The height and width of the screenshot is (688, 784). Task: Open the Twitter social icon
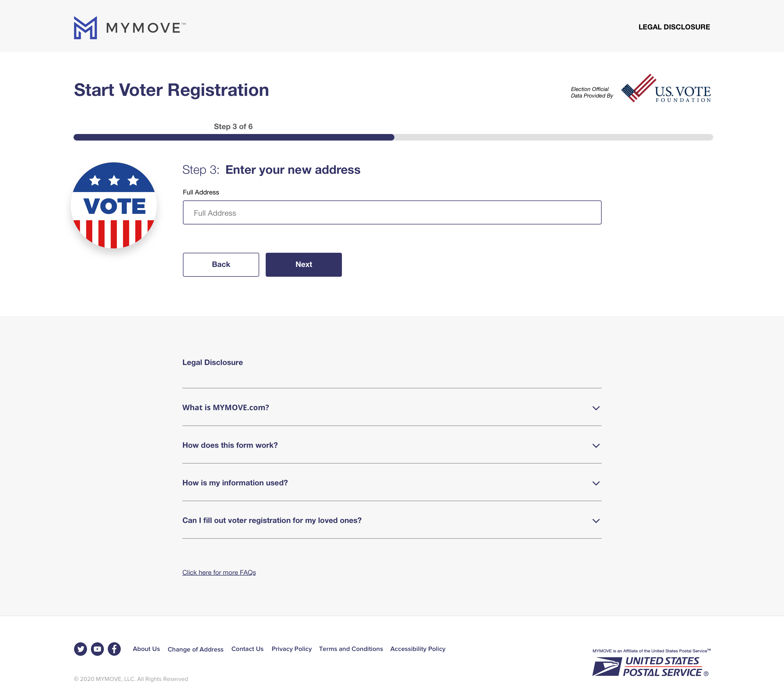tap(81, 649)
